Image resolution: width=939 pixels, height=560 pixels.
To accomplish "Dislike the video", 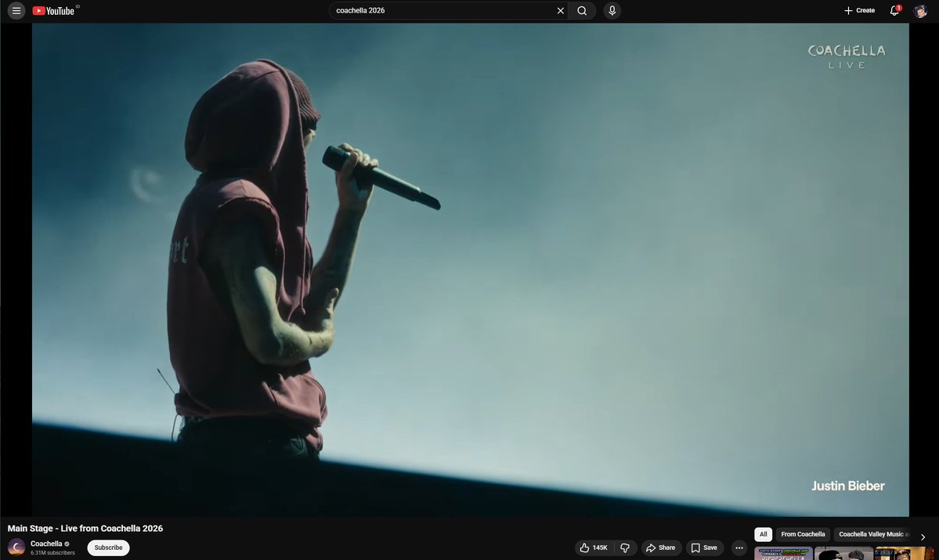I will [625, 547].
